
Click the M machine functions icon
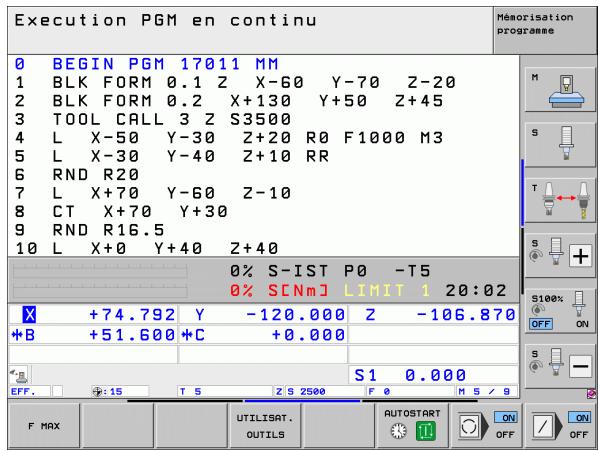(x=559, y=90)
